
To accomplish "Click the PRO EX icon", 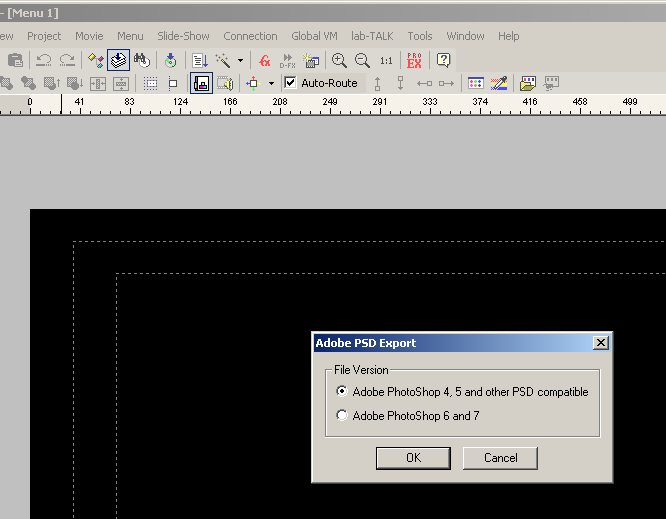I will pos(414,60).
